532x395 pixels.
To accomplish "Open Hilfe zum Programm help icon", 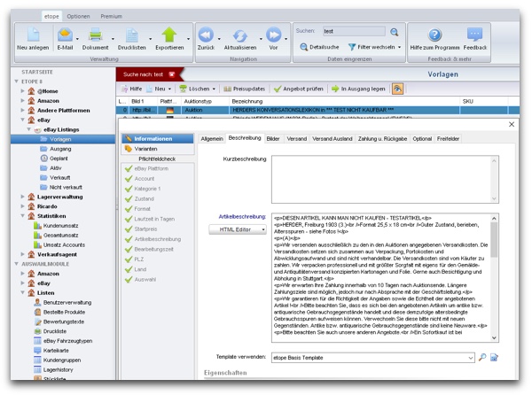I will (x=434, y=35).
